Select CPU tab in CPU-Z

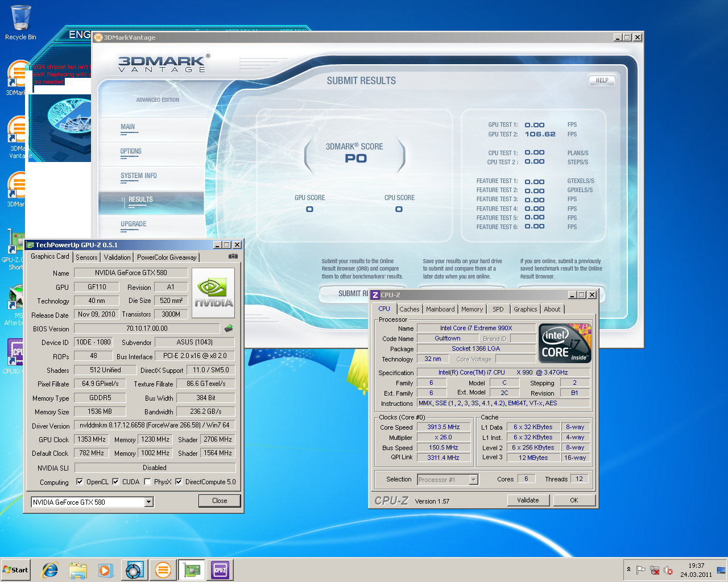(x=384, y=309)
